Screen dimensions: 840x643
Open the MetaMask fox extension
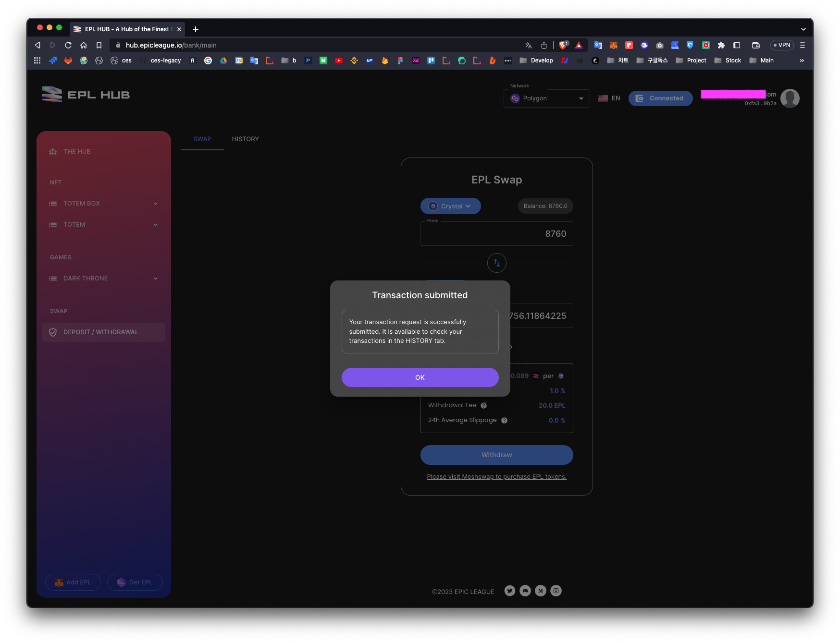pos(614,45)
